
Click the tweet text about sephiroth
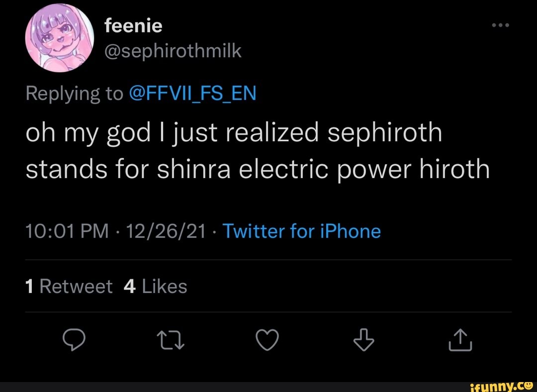pos(234,133)
